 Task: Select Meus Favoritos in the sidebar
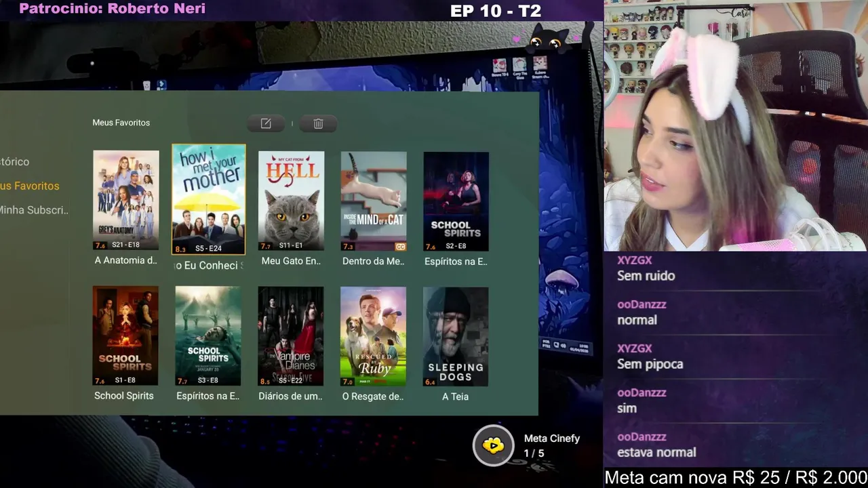click(29, 186)
